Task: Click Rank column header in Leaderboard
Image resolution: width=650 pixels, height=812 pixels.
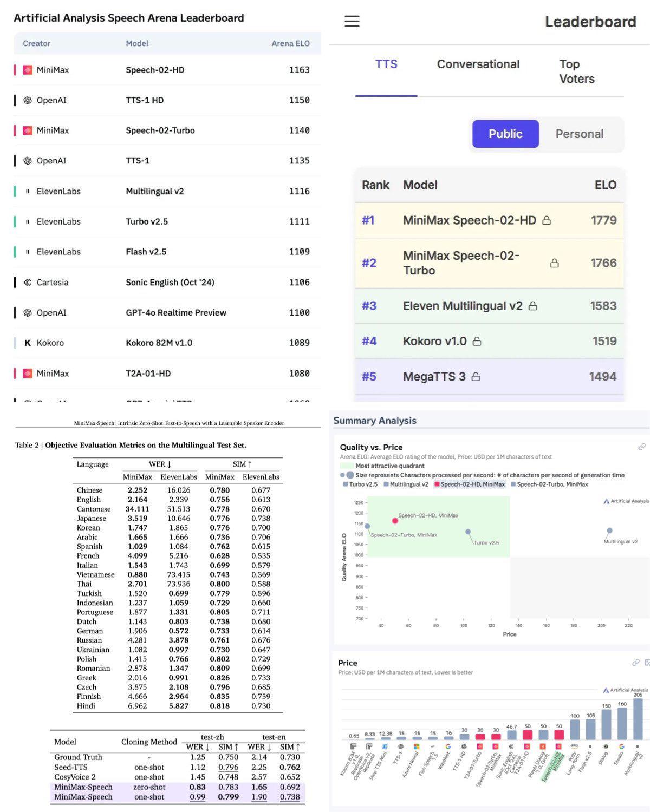Action: pos(375,185)
